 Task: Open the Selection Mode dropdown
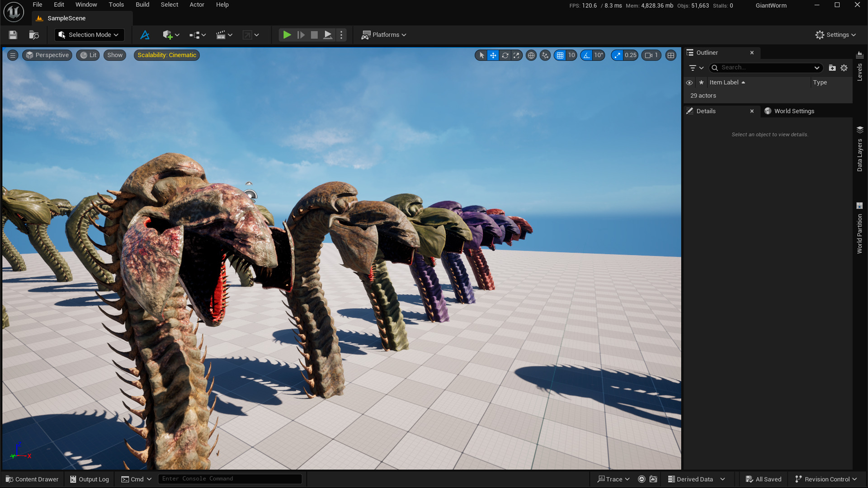click(89, 35)
